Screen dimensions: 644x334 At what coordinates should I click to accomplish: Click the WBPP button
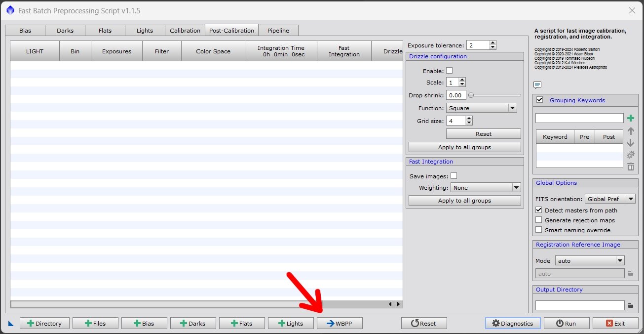tap(340, 323)
